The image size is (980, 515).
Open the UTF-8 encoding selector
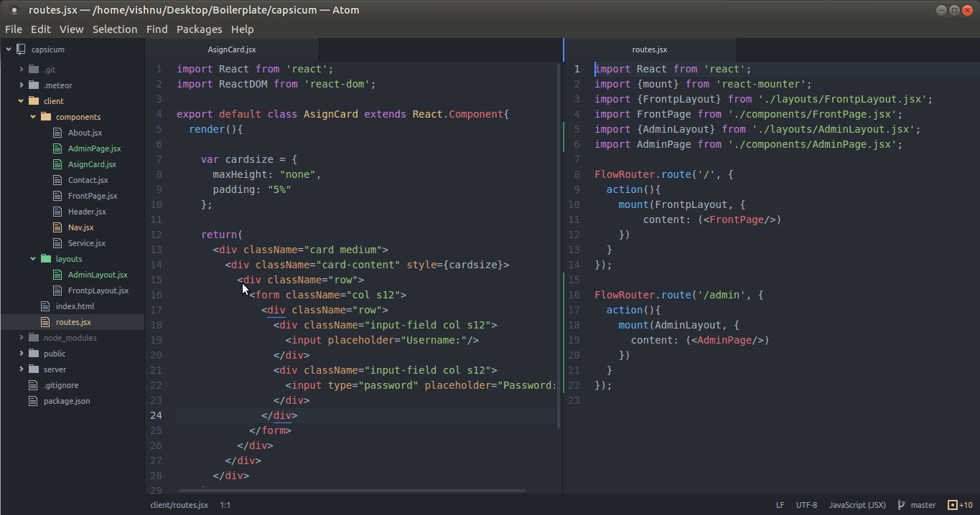[x=806, y=505]
